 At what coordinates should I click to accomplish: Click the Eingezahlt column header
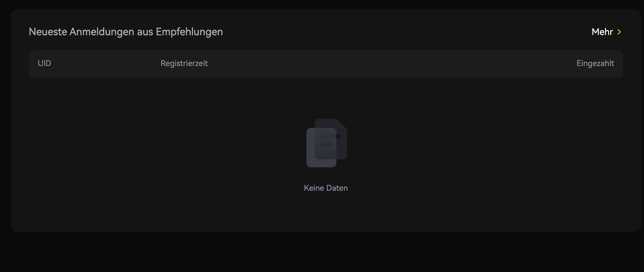595,63
